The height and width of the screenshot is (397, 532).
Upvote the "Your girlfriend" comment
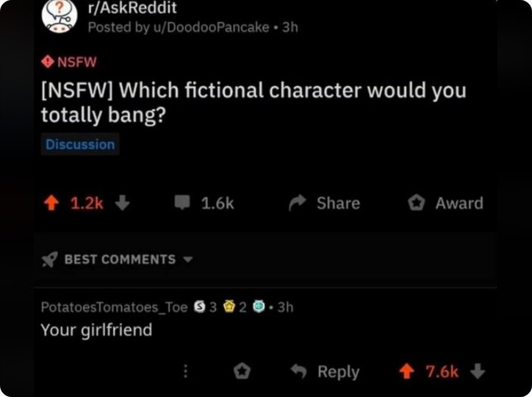[x=406, y=371]
